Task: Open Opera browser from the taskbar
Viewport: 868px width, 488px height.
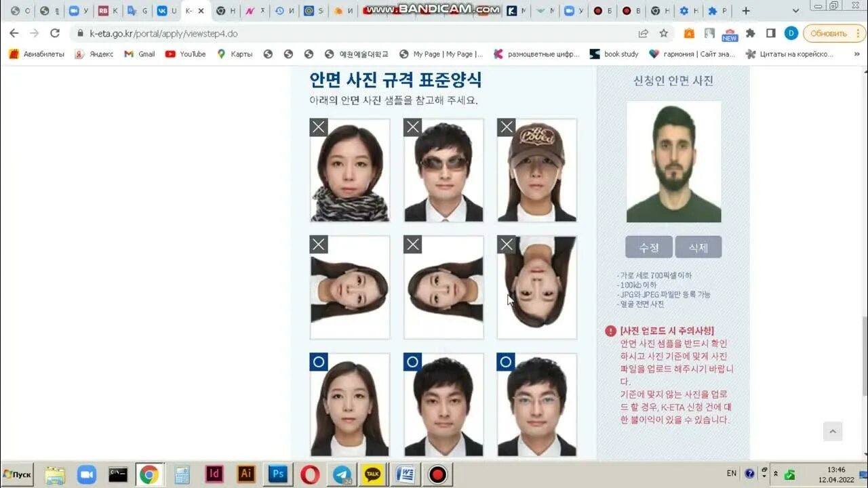Action: click(311, 474)
